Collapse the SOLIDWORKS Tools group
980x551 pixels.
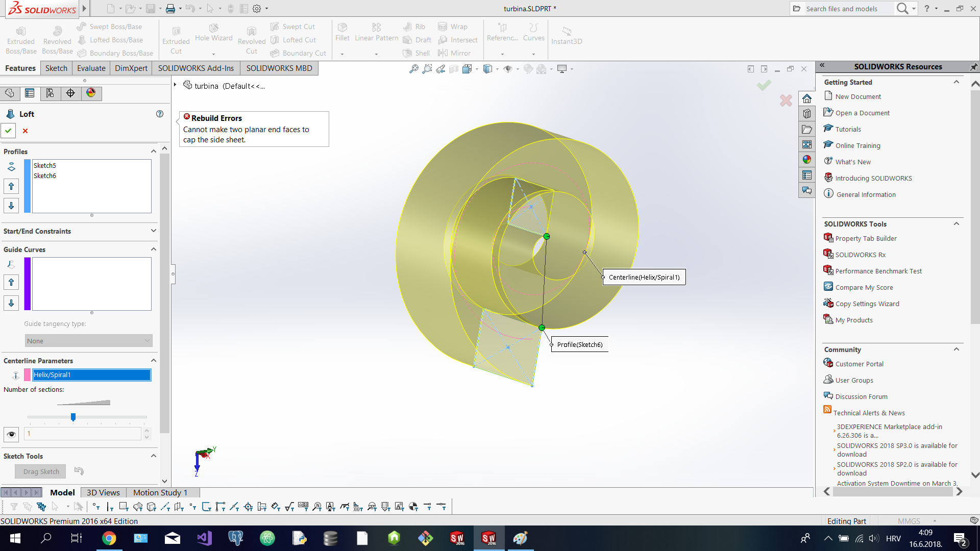click(957, 224)
